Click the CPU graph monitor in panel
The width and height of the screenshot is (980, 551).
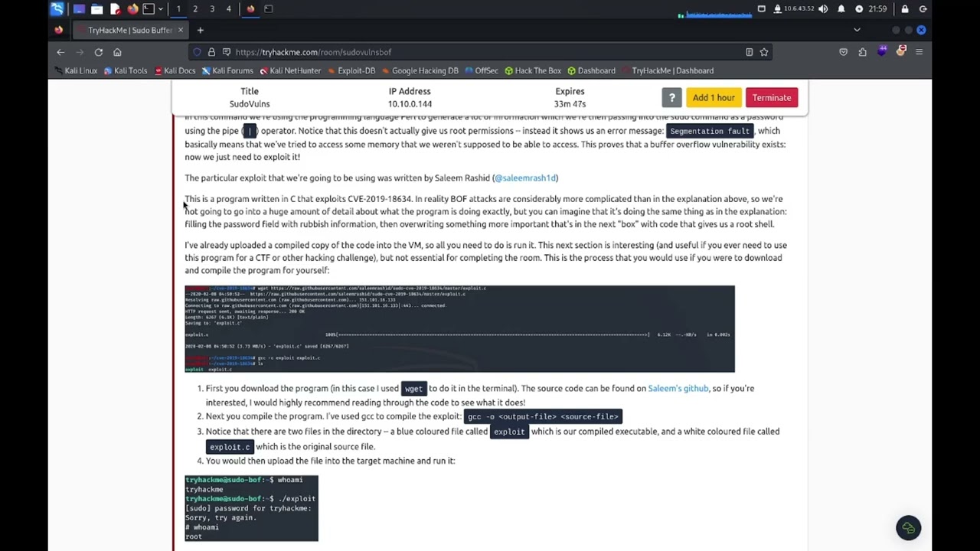pyautogui.click(x=715, y=13)
